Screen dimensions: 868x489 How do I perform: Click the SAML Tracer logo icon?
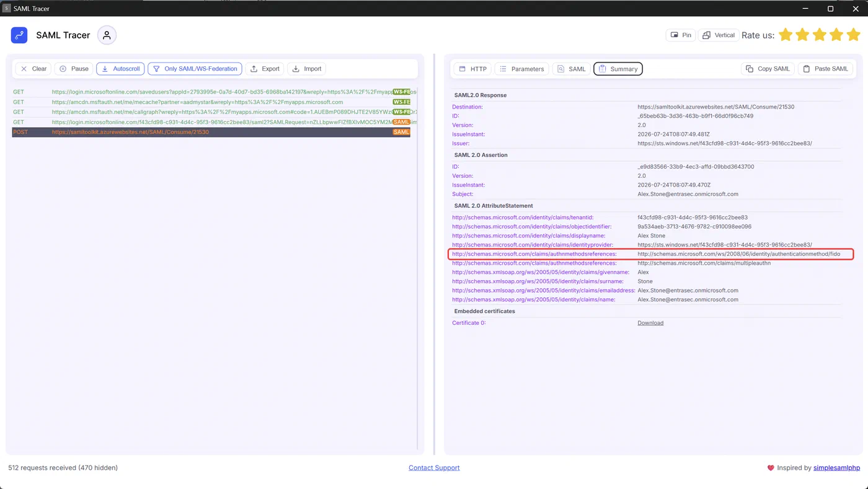pos(19,35)
